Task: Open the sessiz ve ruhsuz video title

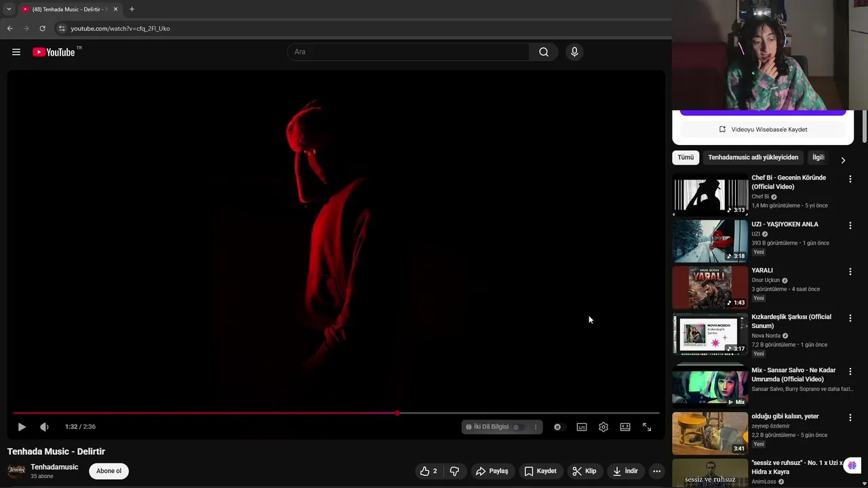Action: click(x=797, y=467)
